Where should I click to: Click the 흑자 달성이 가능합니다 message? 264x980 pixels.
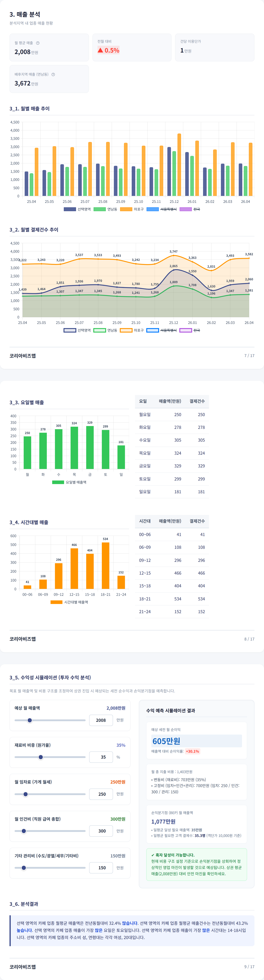click(173, 855)
